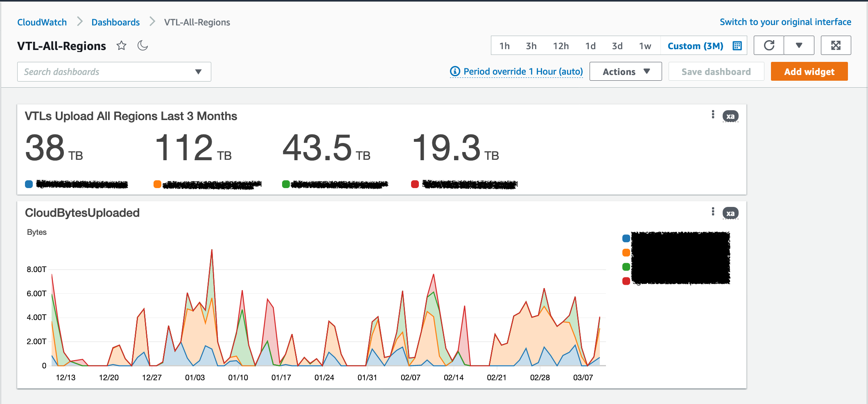Switch to dark mode with the moon icon
868x404 pixels.
click(142, 46)
